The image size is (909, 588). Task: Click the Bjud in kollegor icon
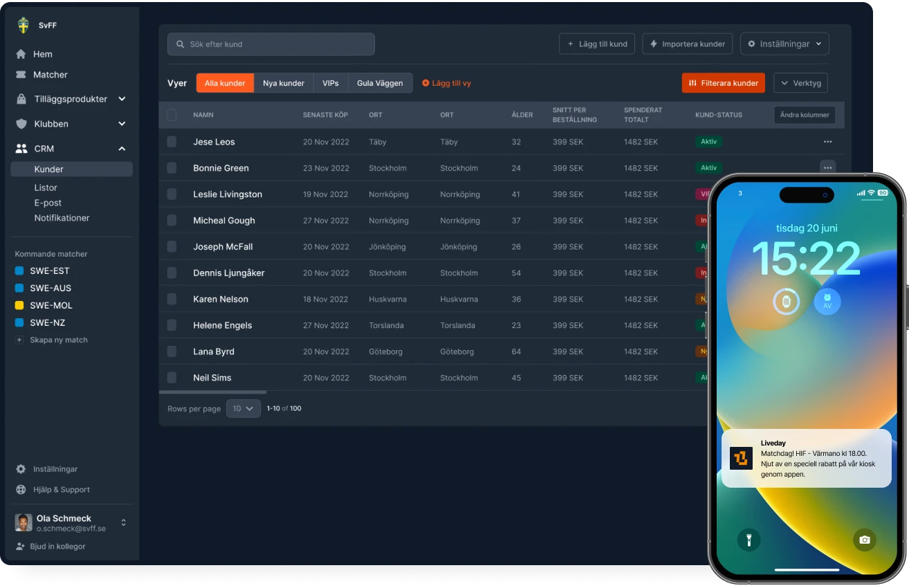[x=20, y=546]
